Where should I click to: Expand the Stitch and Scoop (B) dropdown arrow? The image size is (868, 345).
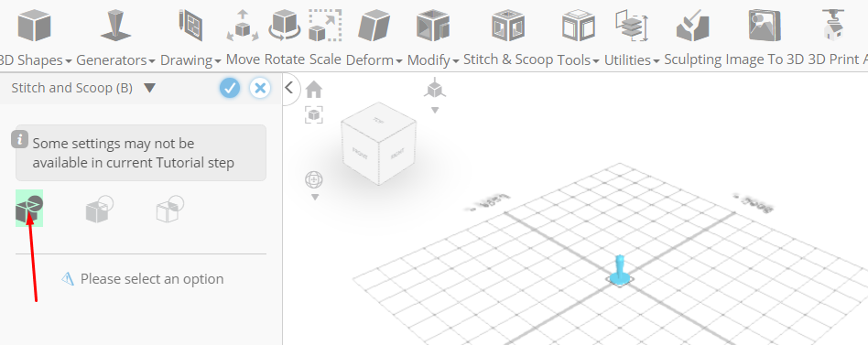click(x=149, y=88)
